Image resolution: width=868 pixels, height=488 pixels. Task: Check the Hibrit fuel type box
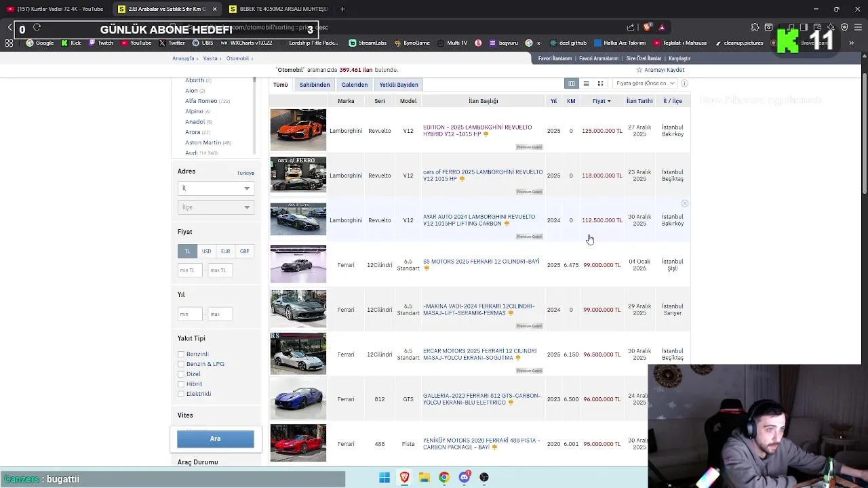[x=181, y=384]
